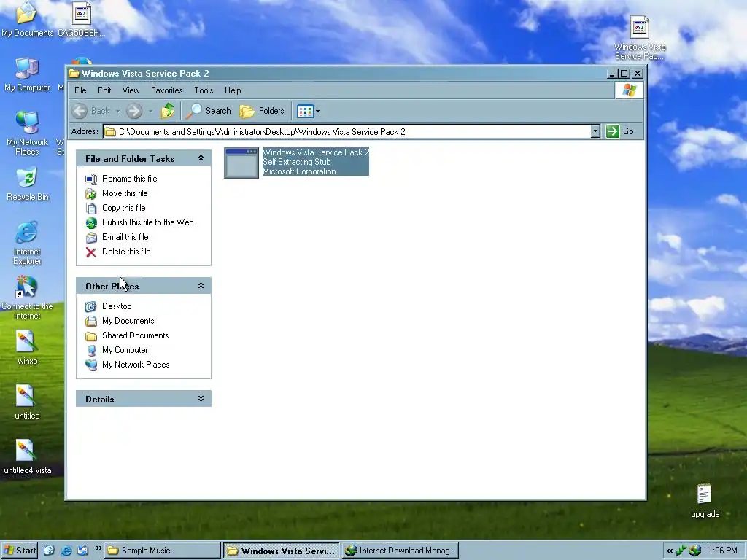Open the Back history dropdown arrow

tap(117, 112)
